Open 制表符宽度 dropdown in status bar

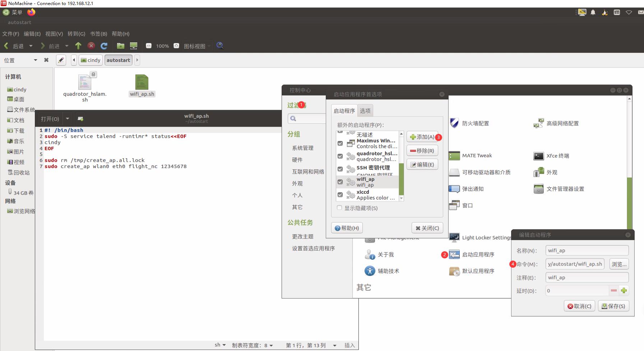252,345
